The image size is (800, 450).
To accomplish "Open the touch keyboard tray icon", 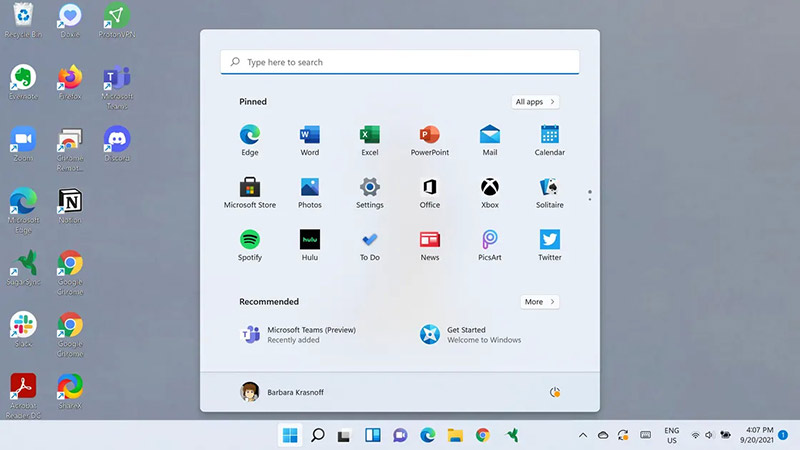I will click(645, 435).
